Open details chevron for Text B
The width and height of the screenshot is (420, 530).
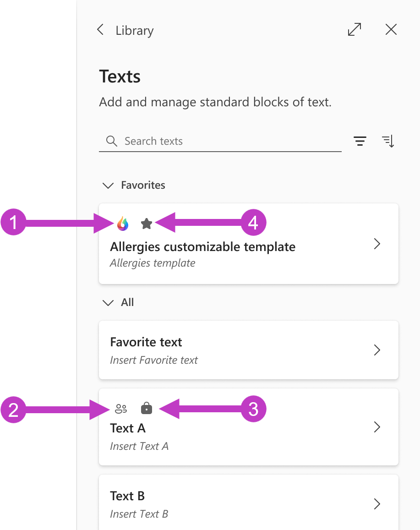(377, 504)
